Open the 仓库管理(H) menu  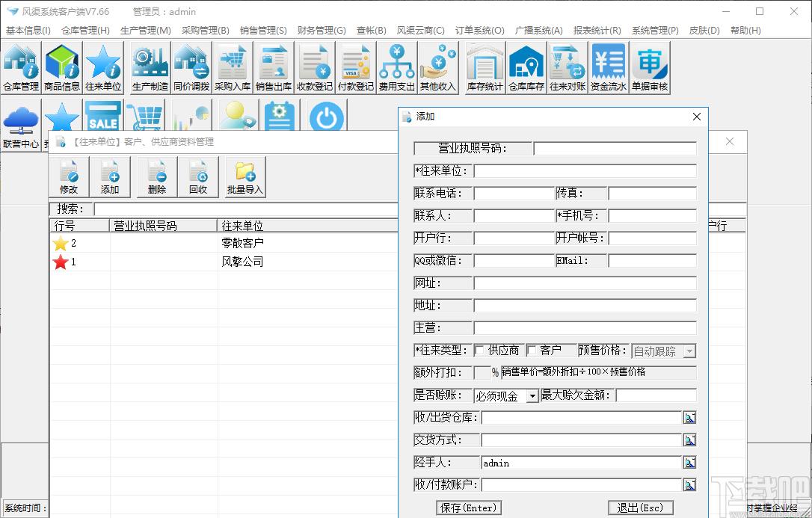(85, 31)
